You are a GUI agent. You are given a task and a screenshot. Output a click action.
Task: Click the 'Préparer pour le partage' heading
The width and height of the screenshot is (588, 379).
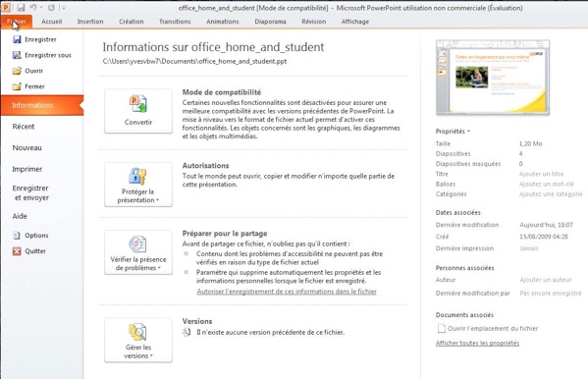(x=225, y=234)
